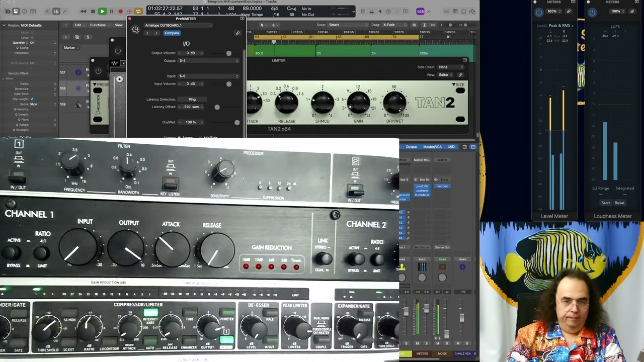This screenshot has height=362, width=644.
Task: Open the Snap Smart dropdown
Action: [x=347, y=25]
